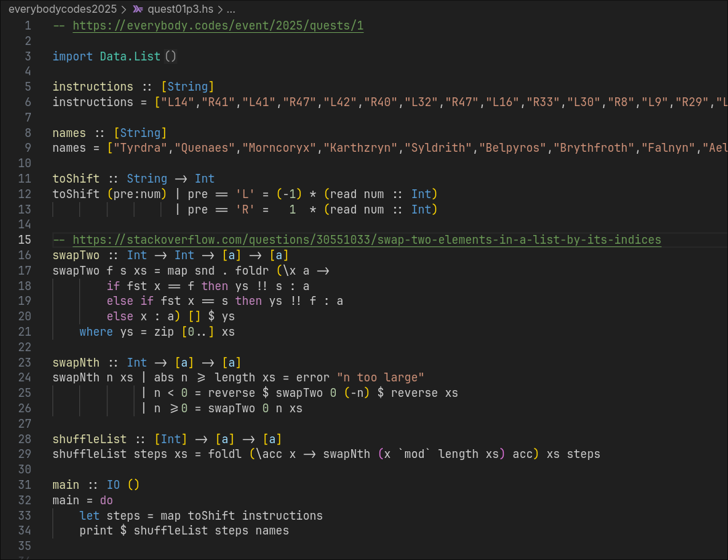Click 'shuffleList' in line 28 signature

[89, 439]
